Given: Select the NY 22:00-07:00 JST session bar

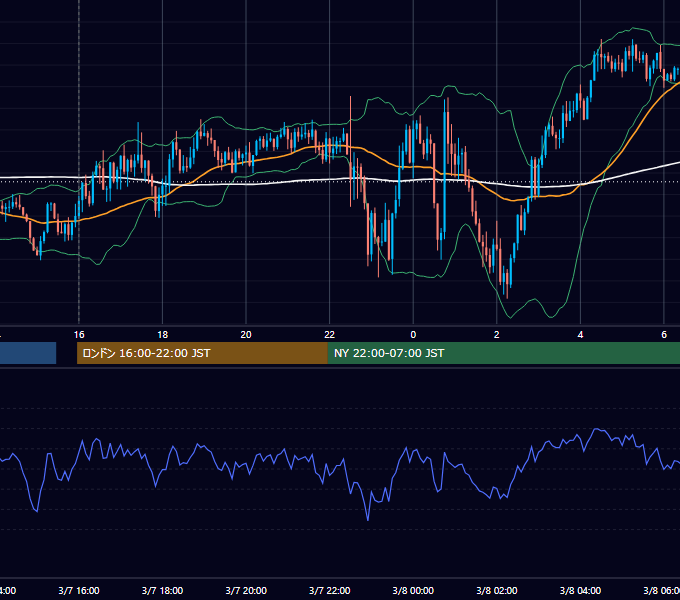Looking at the screenshot, I should [503, 353].
